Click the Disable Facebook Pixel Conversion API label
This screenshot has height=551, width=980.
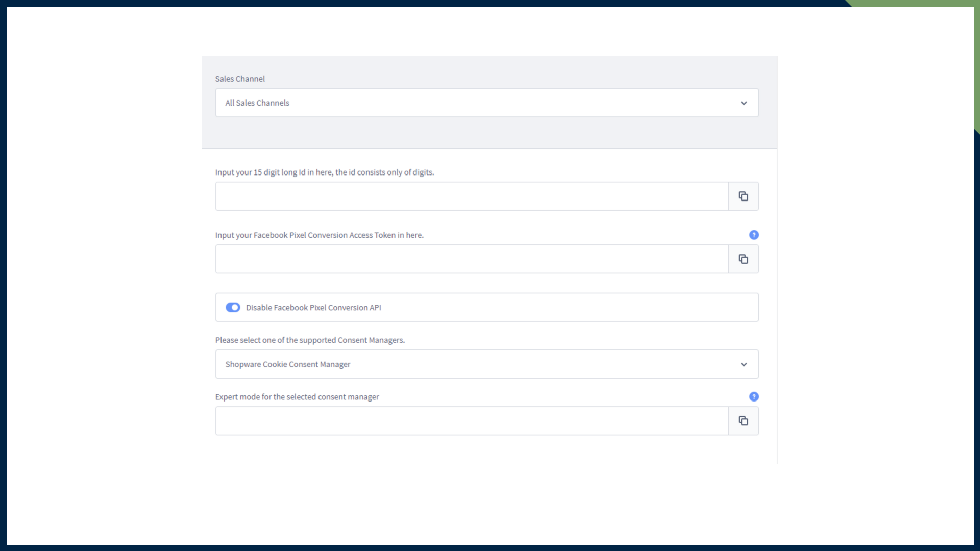[313, 308]
